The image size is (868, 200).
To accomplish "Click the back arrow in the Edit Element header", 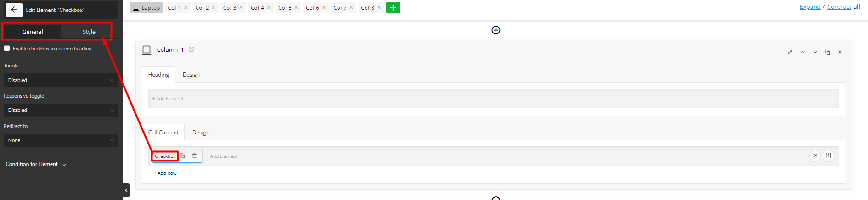I will click(x=14, y=10).
